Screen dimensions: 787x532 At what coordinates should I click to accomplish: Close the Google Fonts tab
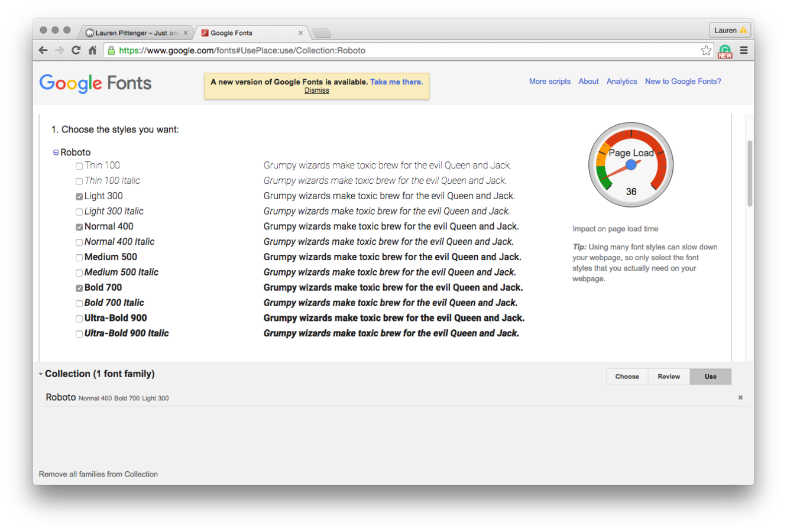[x=300, y=33]
